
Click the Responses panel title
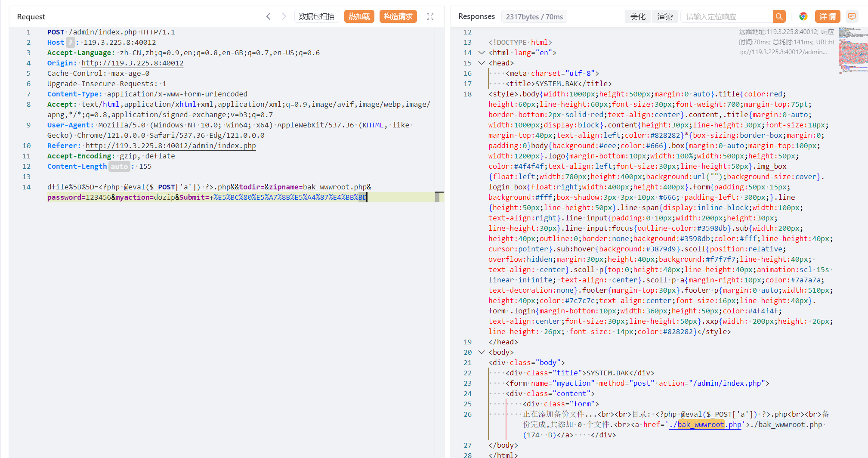coord(476,16)
